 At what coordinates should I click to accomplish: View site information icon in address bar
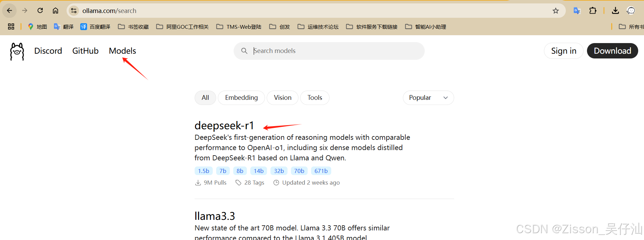point(74,11)
